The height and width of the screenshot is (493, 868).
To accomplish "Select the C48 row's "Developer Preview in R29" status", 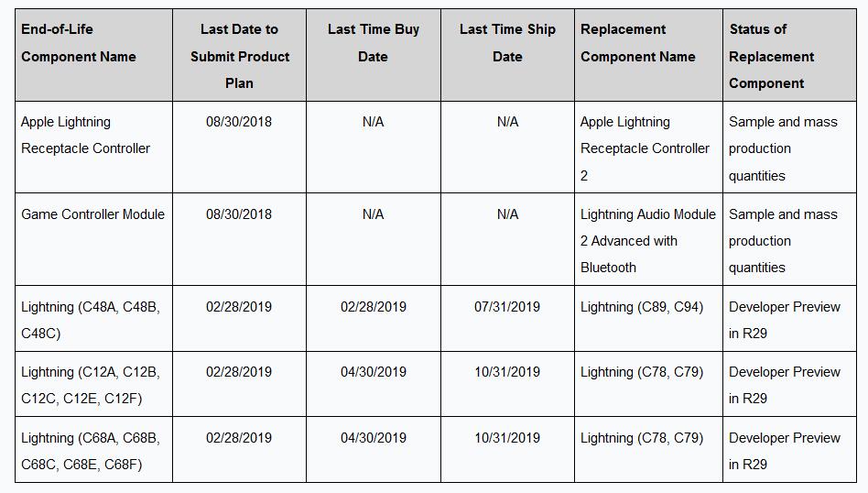I will [x=784, y=320].
